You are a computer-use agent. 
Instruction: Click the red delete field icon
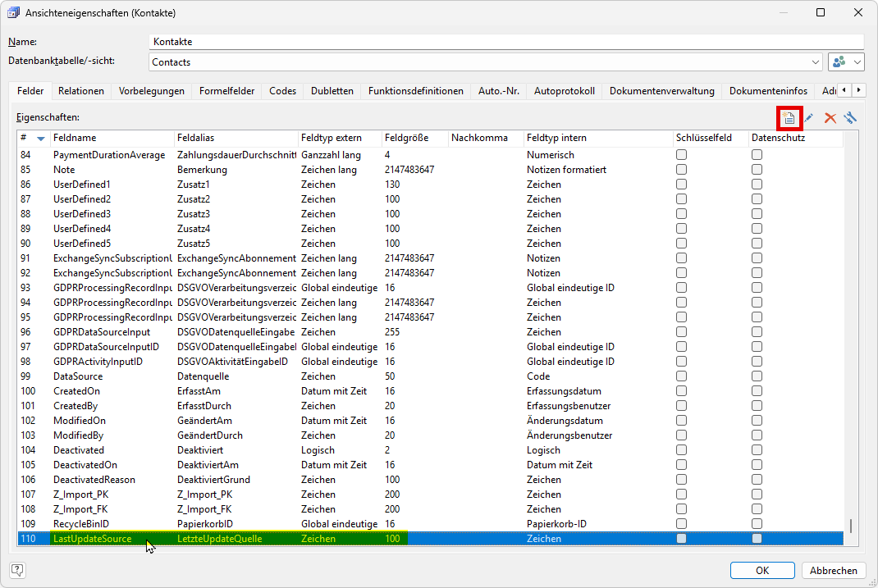[x=830, y=118]
